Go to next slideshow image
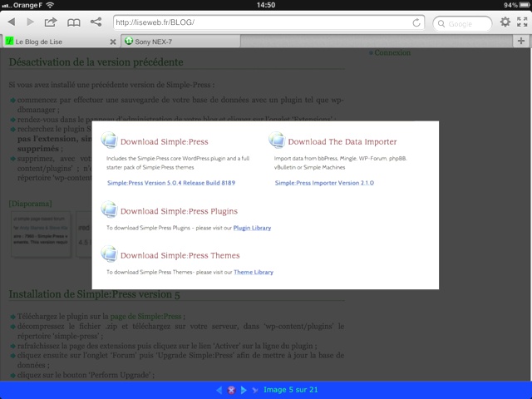Viewport: 532px width, 399px height. (244, 390)
